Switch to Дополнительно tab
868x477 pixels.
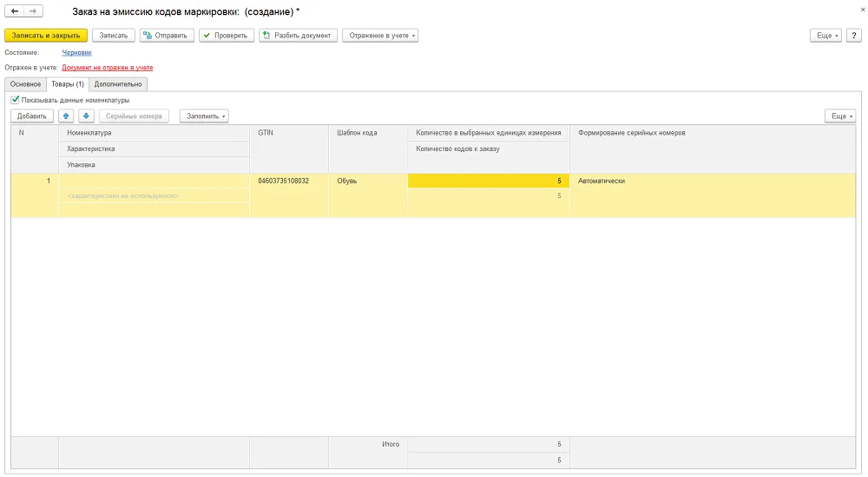[x=118, y=84]
